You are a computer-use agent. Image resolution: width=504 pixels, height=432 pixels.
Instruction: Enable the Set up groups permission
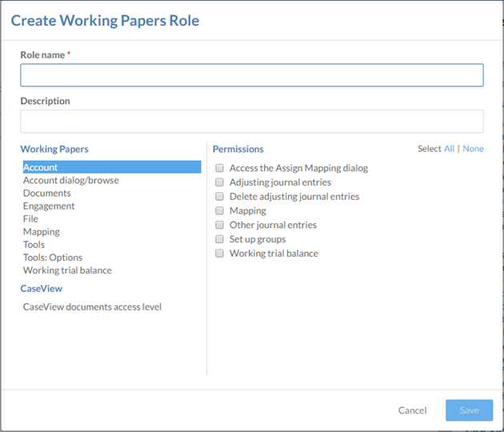pyautogui.click(x=219, y=239)
